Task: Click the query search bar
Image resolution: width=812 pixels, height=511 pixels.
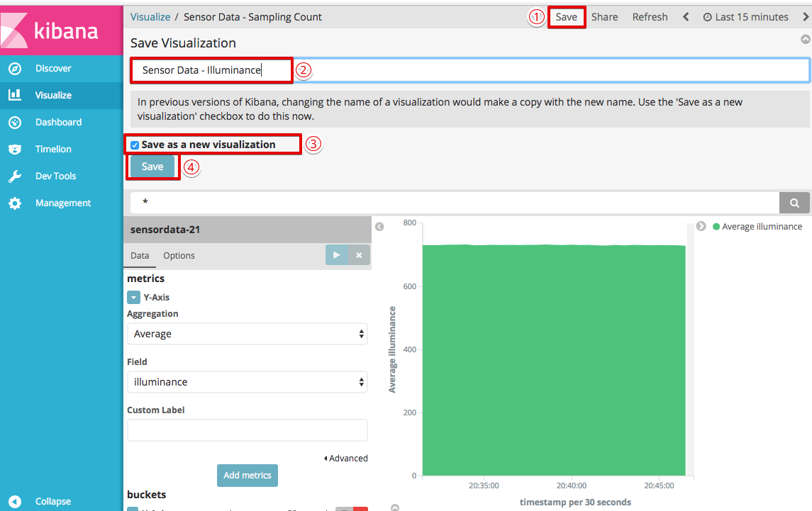Action: pyautogui.click(x=455, y=203)
